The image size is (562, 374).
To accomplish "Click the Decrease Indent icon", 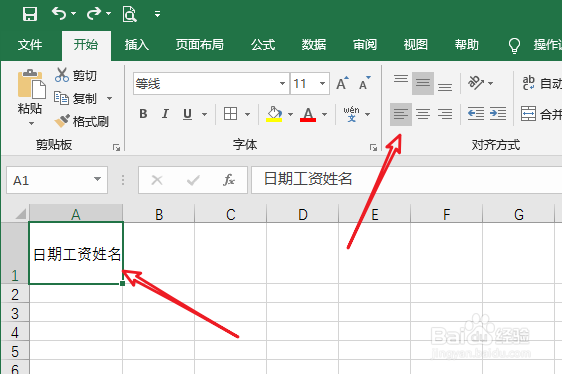I will [476, 114].
